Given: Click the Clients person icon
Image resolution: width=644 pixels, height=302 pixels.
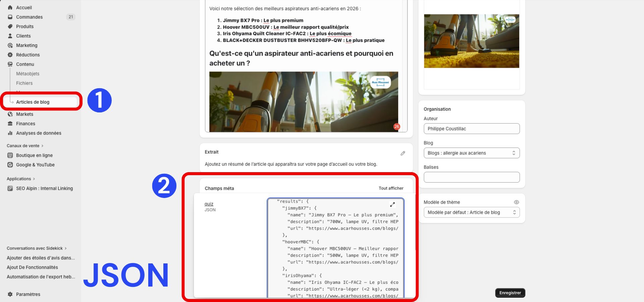Looking at the screenshot, I should point(10,36).
